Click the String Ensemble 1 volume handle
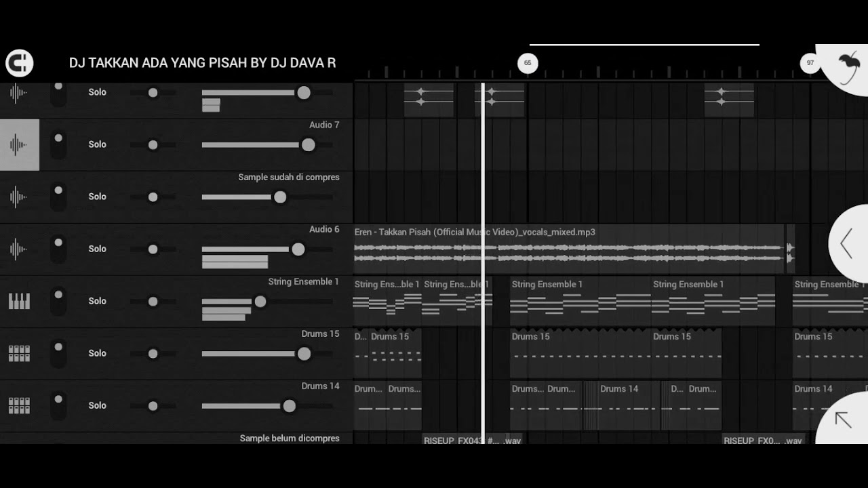 [260, 301]
